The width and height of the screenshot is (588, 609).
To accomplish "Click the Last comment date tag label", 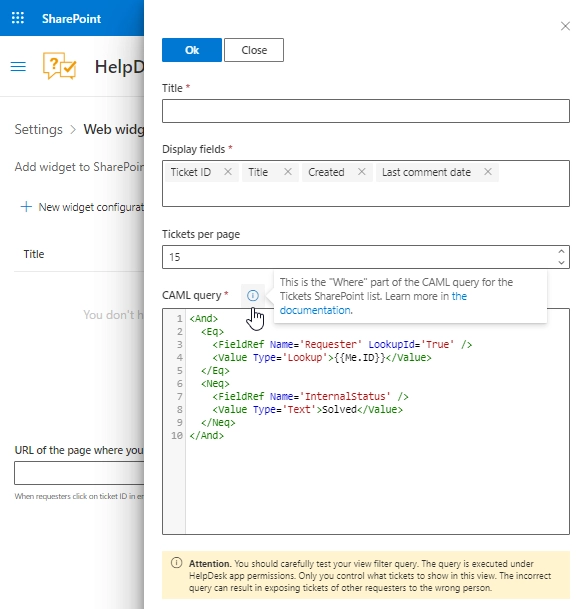I will coord(426,172).
